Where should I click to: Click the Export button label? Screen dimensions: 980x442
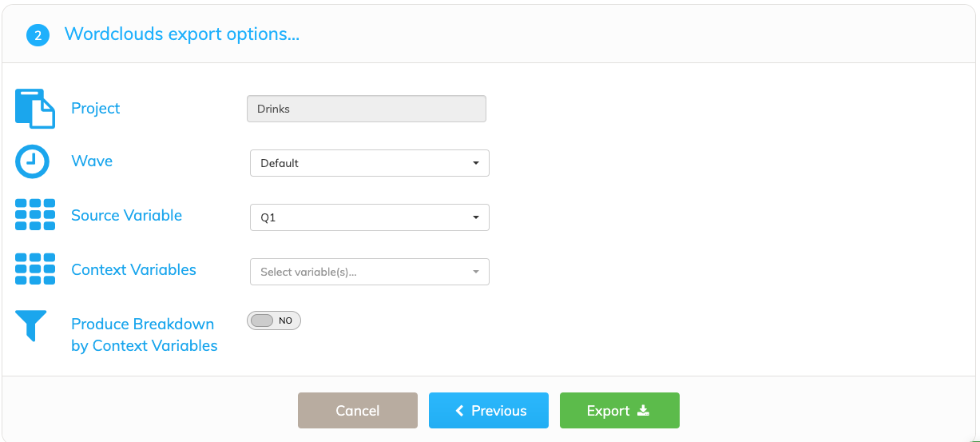608,411
